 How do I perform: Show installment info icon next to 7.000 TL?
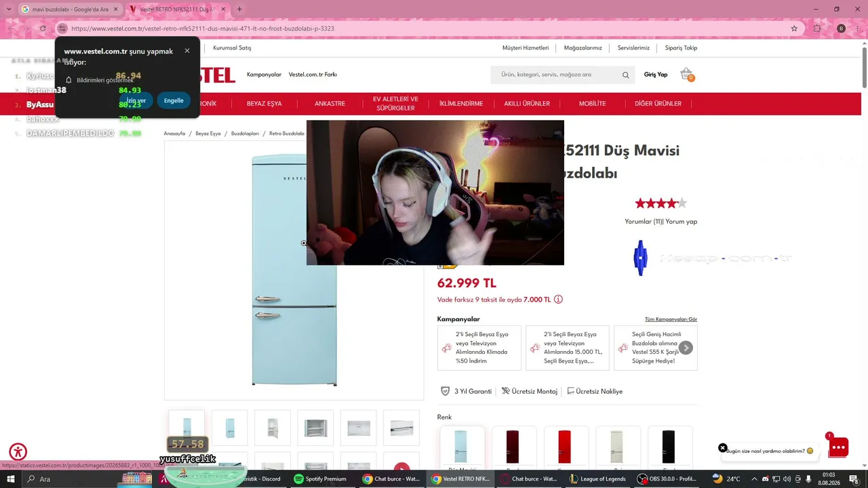(558, 300)
